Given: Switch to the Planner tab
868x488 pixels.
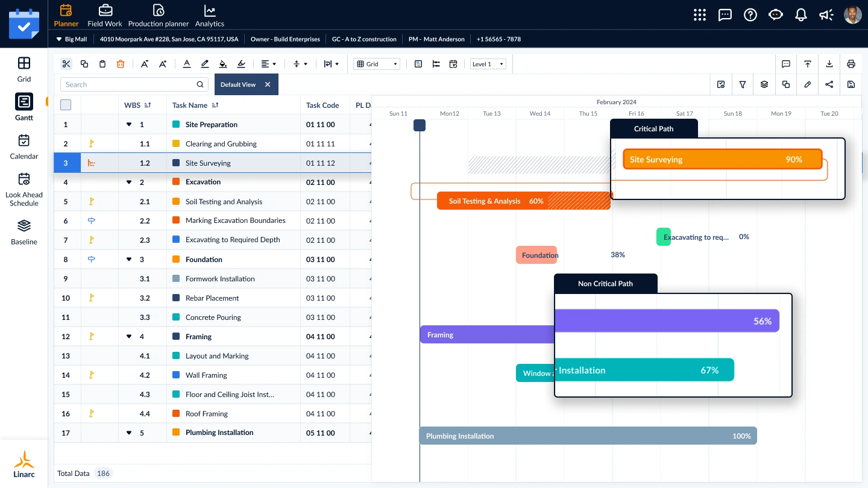Looking at the screenshot, I should click(x=66, y=16).
